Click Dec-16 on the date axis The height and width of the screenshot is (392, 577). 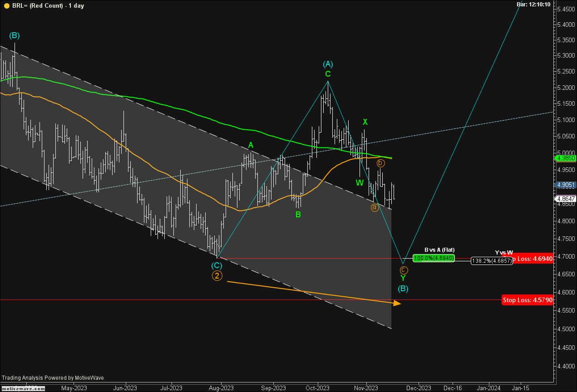(453, 388)
